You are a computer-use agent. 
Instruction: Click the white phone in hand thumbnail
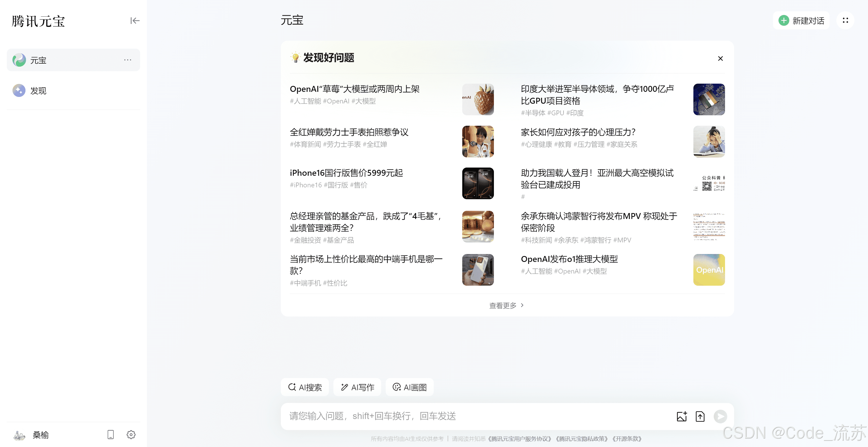(x=478, y=270)
